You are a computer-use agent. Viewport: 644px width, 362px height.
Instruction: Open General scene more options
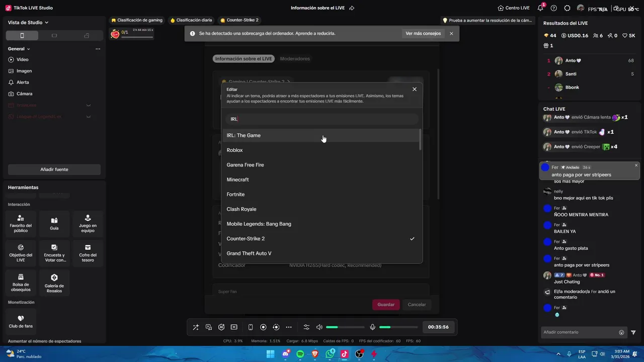(98, 49)
